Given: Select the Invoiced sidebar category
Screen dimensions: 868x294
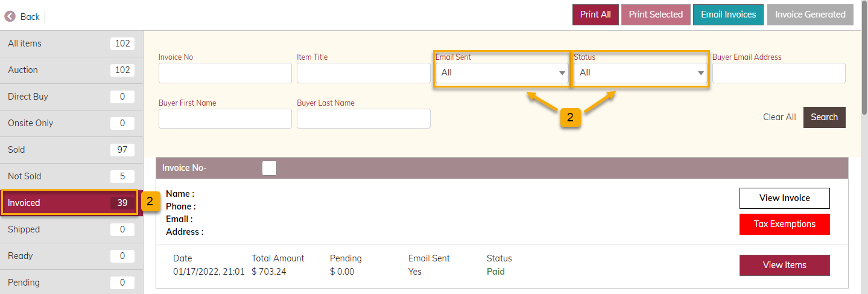Looking at the screenshot, I should click(71, 203).
